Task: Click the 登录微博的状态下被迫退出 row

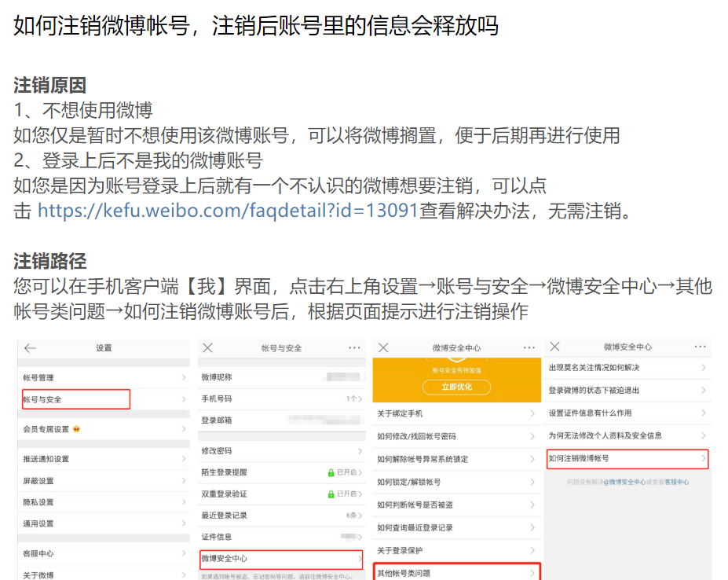Action: 627,390
